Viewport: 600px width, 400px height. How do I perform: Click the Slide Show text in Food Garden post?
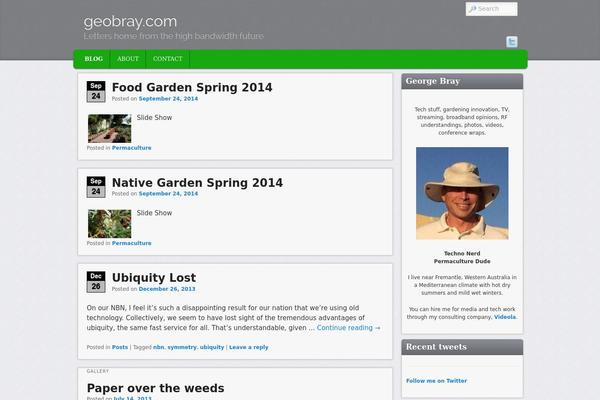[x=154, y=118]
